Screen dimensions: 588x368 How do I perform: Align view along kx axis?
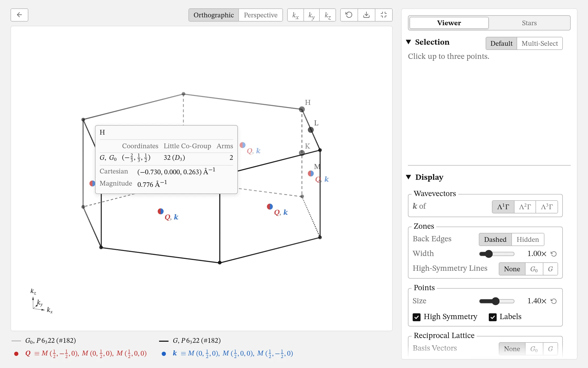coord(296,15)
